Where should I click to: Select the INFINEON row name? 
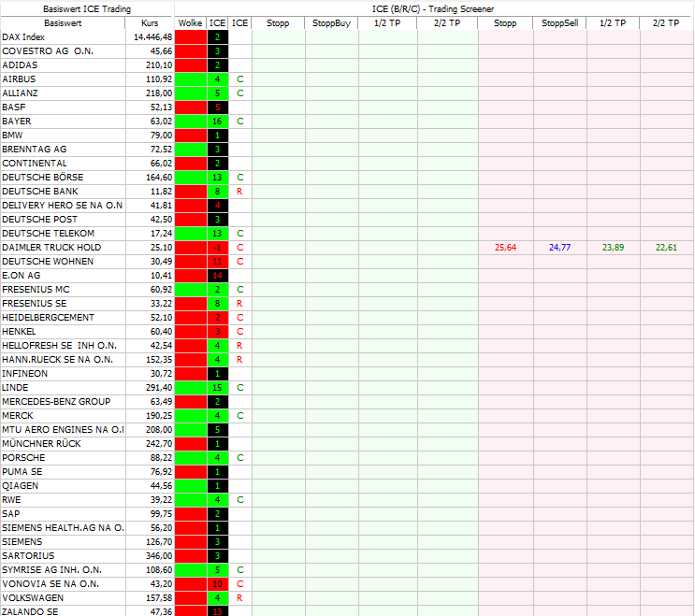(24, 374)
